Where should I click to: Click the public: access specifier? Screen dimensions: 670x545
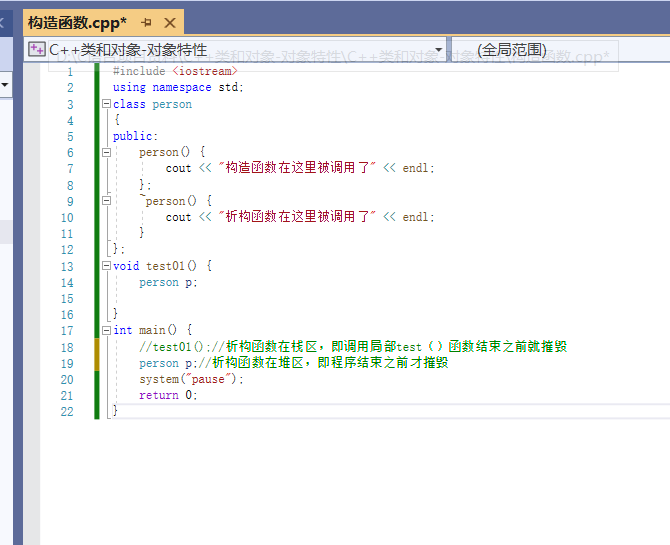135,136
